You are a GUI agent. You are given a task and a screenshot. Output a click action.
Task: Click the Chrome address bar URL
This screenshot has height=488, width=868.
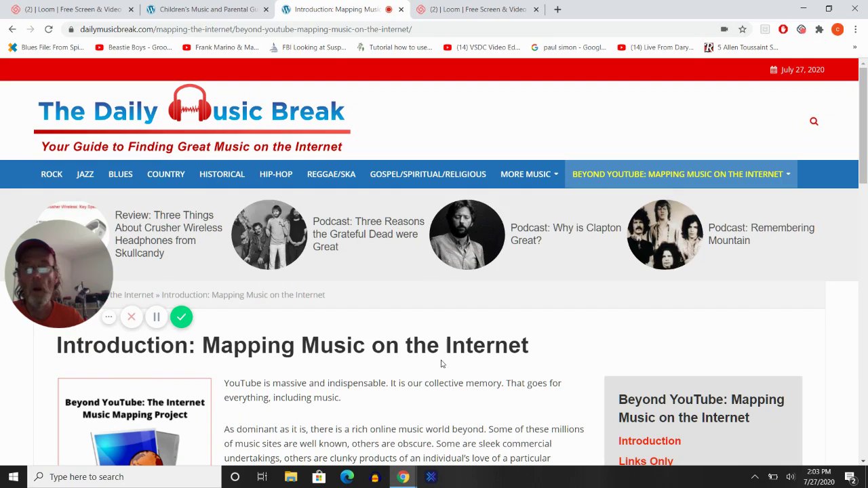pyautogui.click(x=245, y=29)
